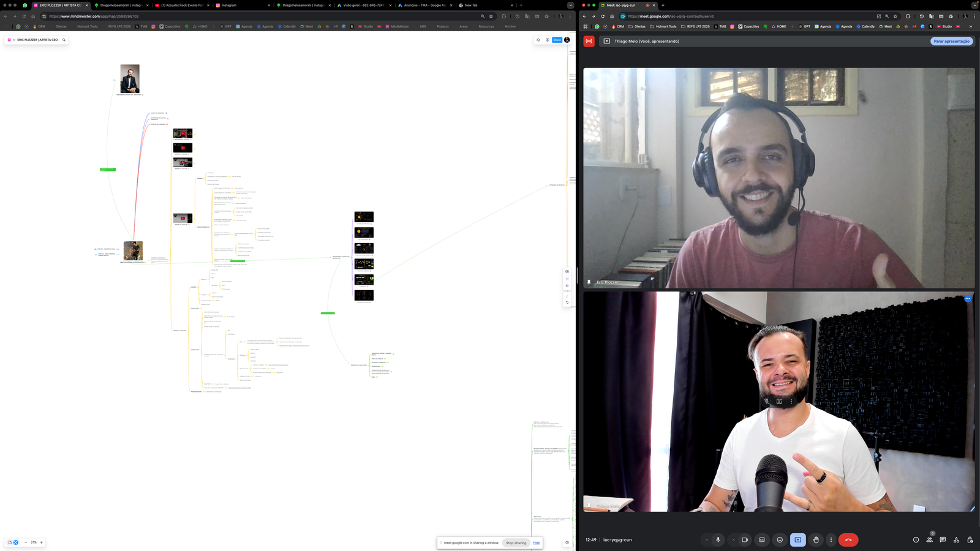Select the Meet: iac-yqyg-cun tab
Screen dimensions: 980x551
pos(627,5)
